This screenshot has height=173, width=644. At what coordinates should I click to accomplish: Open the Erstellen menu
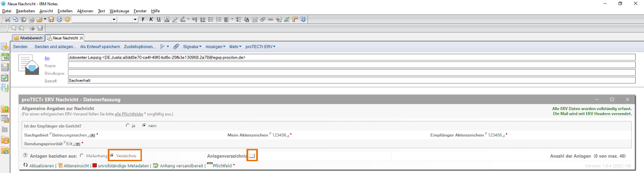[x=65, y=10]
